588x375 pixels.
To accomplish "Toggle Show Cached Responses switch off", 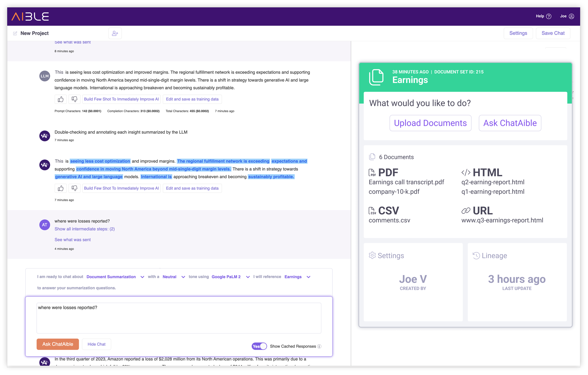I will (259, 346).
